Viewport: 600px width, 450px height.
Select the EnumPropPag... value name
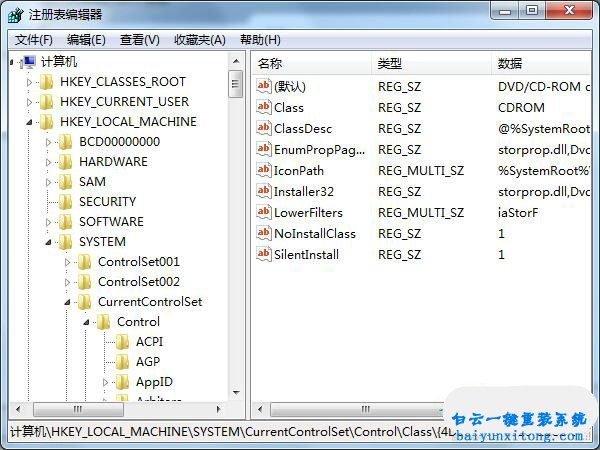coord(320,150)
